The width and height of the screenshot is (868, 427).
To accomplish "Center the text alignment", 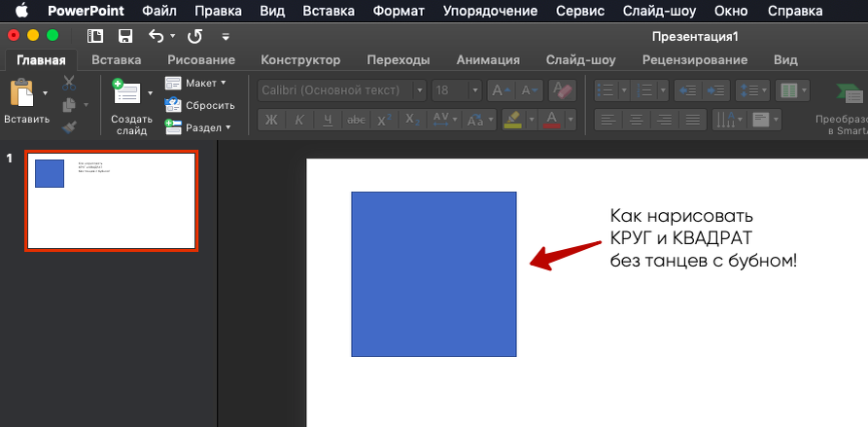I will coord(637,120).
